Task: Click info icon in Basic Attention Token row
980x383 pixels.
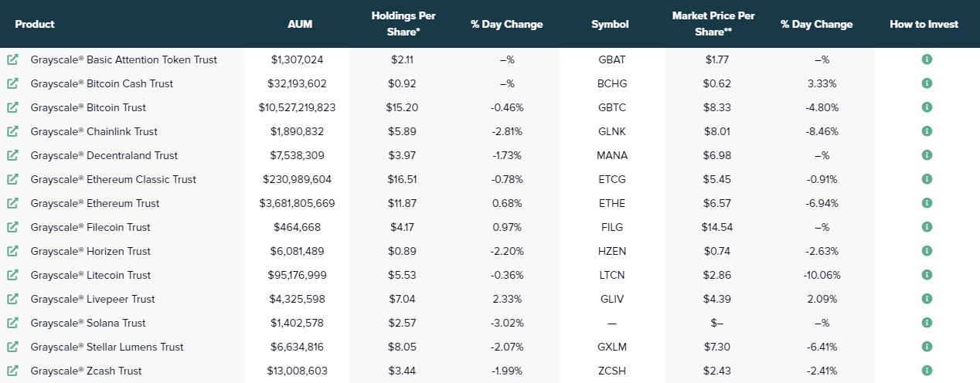Action: (x=927, y=59)
